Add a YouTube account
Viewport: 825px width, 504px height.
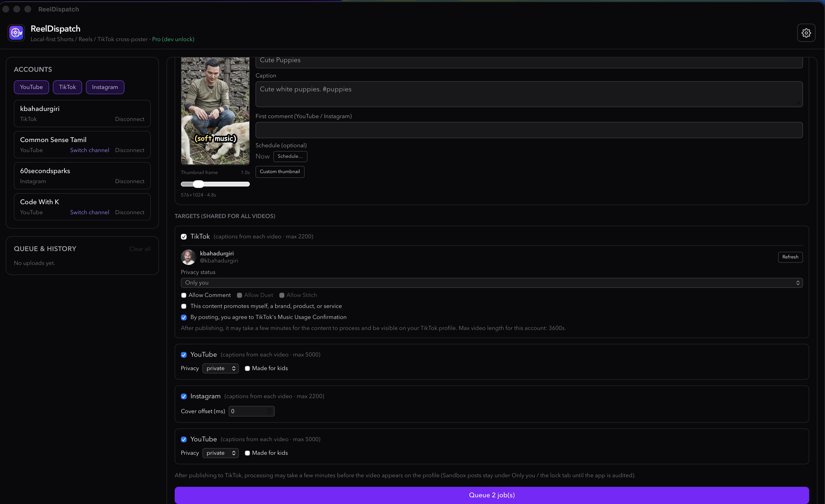32,87
